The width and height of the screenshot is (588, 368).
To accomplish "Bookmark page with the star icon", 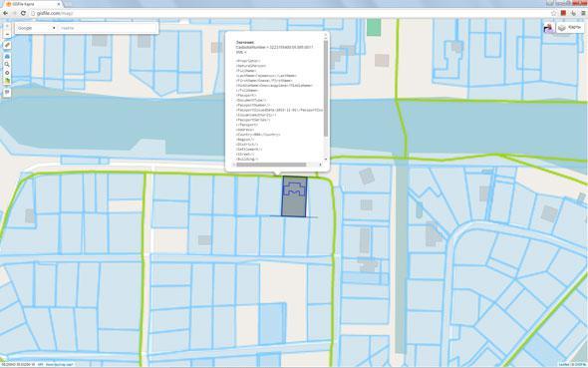I will pyautogui.click(x=553, y=13).
